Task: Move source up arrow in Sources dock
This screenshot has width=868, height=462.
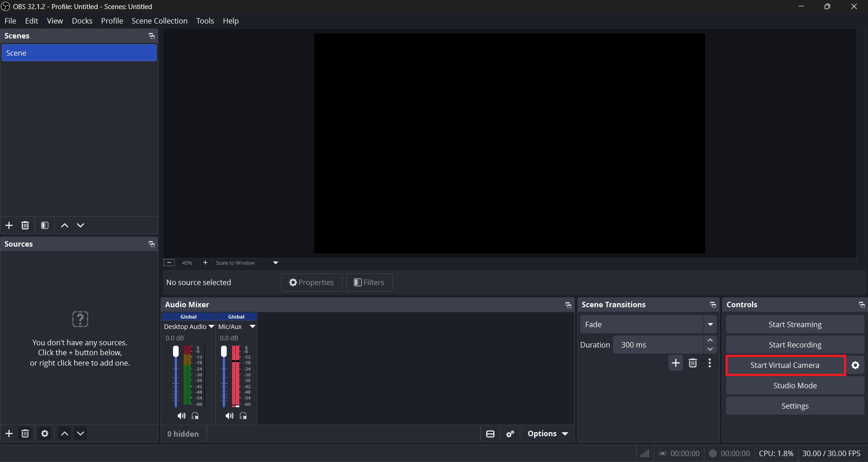Action: point(65,433)
